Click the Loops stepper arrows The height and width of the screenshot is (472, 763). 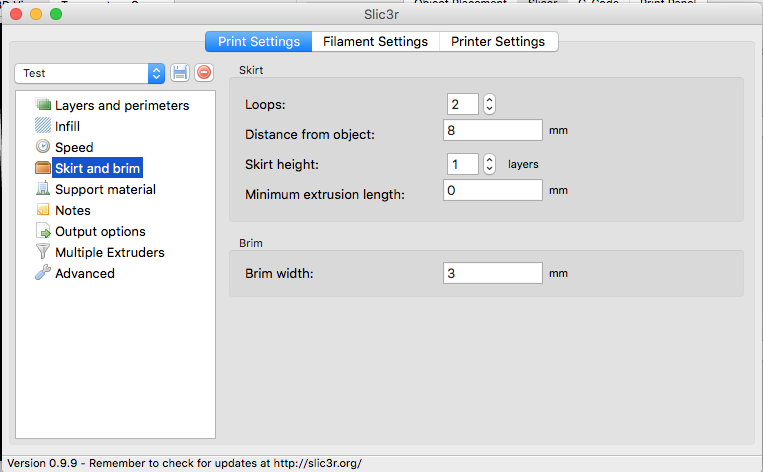(x=490, y=104)
